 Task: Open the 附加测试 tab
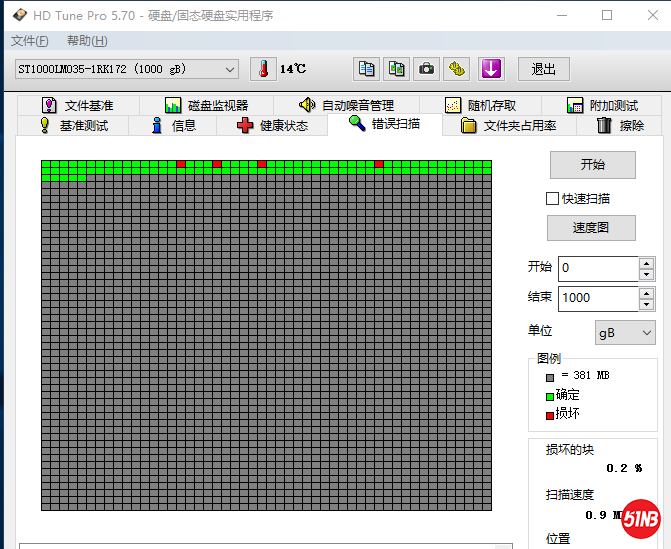[x=602, y=105]
